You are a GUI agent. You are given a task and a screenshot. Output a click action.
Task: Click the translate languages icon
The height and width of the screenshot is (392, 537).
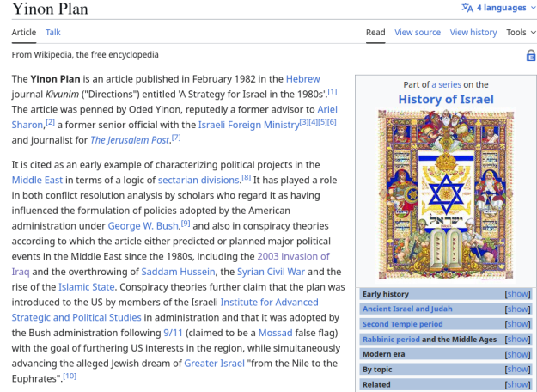[x=467, y=8]
